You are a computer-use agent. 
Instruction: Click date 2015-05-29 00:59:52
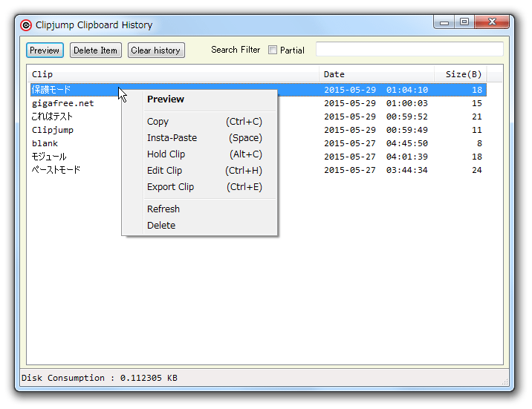click(x=376, y=117)
